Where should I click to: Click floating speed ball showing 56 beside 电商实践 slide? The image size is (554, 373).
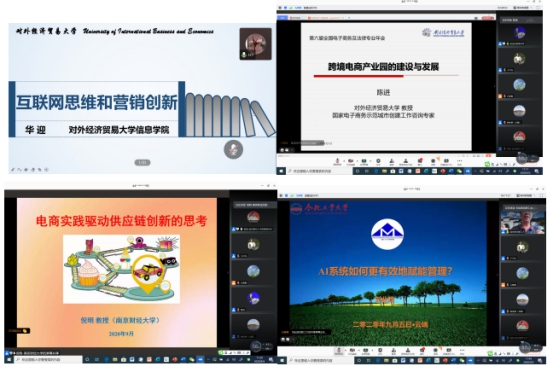coord(255,346)
